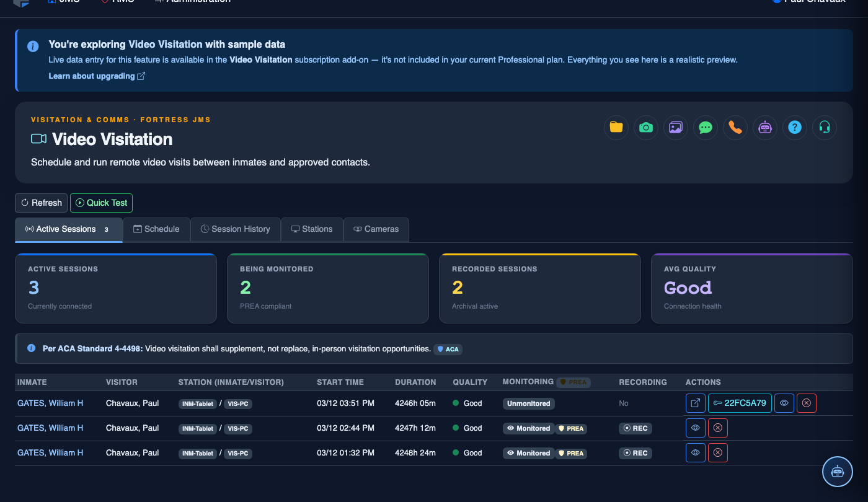This screenshot has width=868, height=502.
Task: Open the floating robot chat button
Action: tap(838, 472)
